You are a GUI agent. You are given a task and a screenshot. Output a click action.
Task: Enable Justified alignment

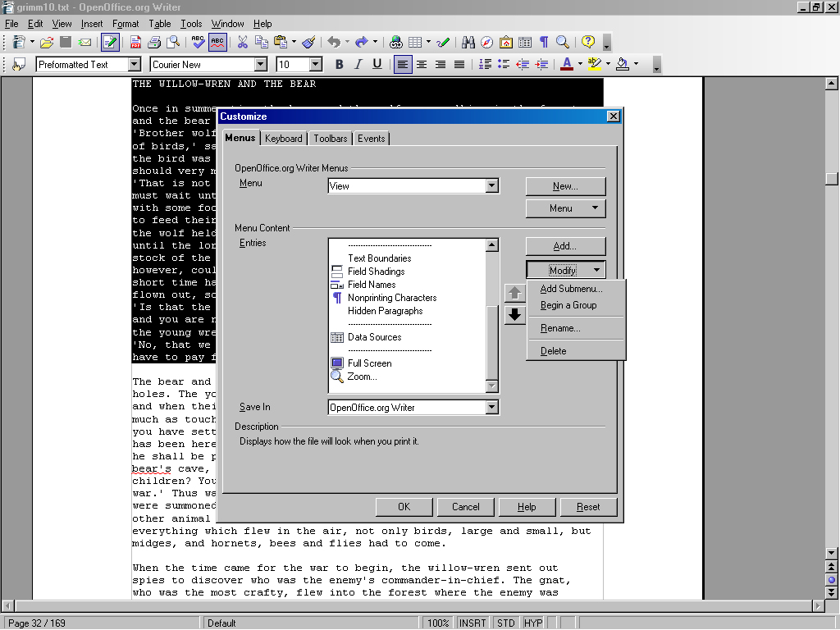459,65
